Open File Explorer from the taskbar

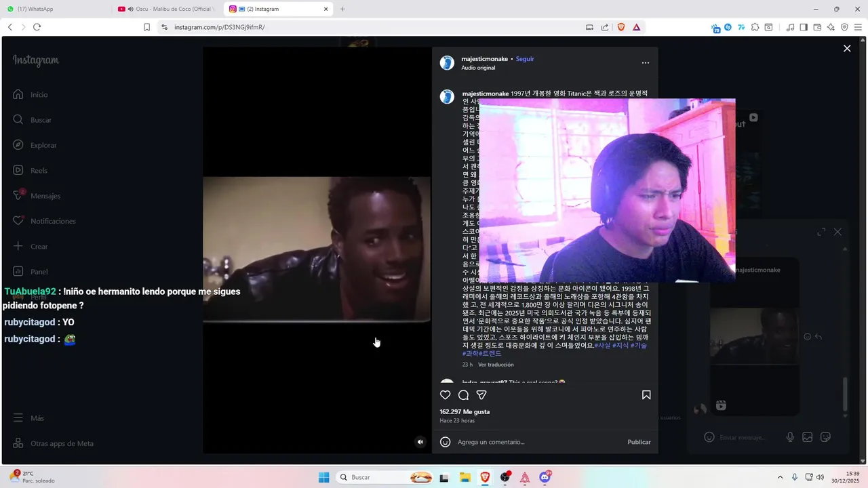pos(465,477)
